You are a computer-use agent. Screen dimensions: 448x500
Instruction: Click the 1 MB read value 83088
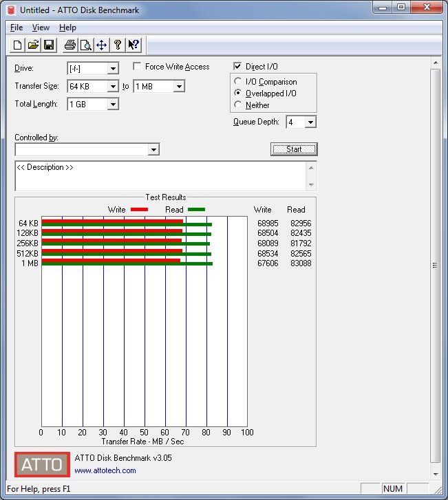[301, 263]
